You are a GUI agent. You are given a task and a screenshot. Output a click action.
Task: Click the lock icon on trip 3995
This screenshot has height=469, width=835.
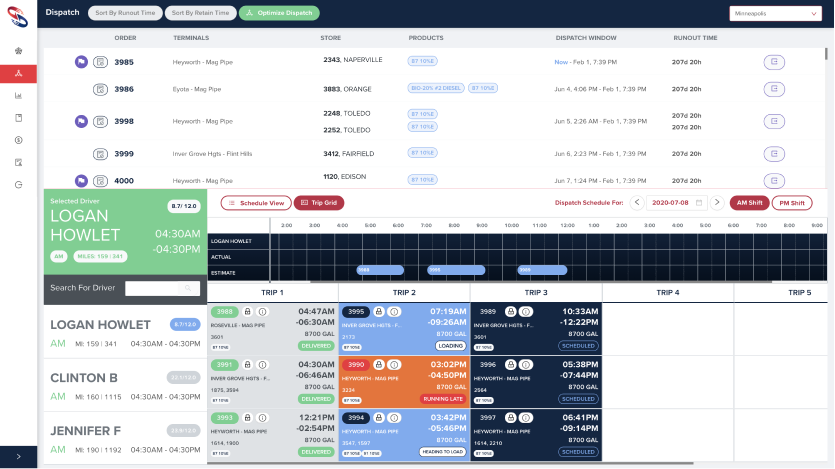(x=379, y=311)
